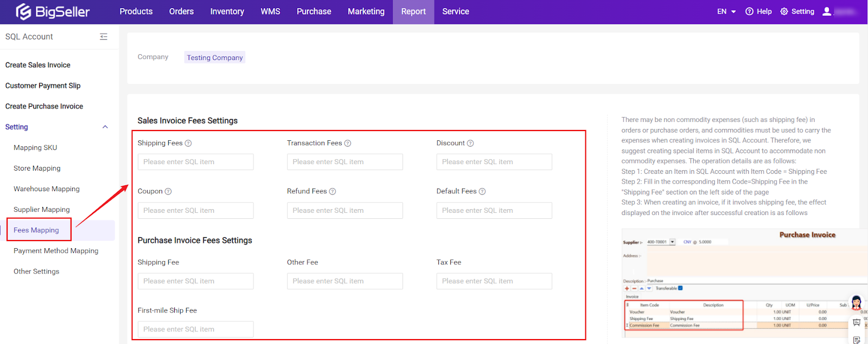Image resolution: width=868 pixels, height=344 pixels.
Task: Open the EN language dropdown
Action: [x=726, y=11]
